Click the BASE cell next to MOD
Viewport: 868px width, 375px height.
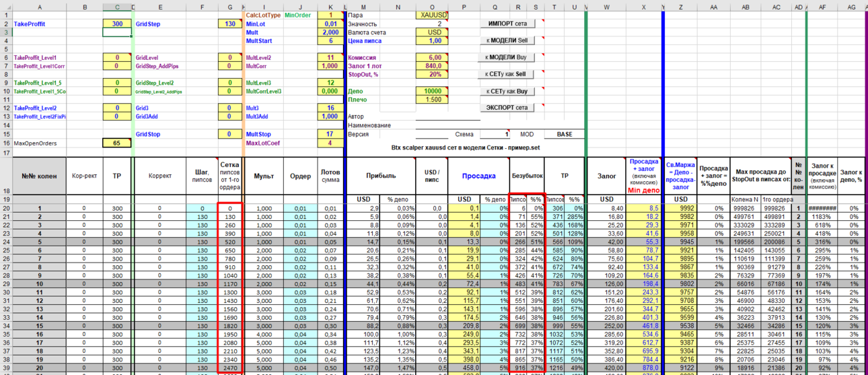[x=565, y=134]
